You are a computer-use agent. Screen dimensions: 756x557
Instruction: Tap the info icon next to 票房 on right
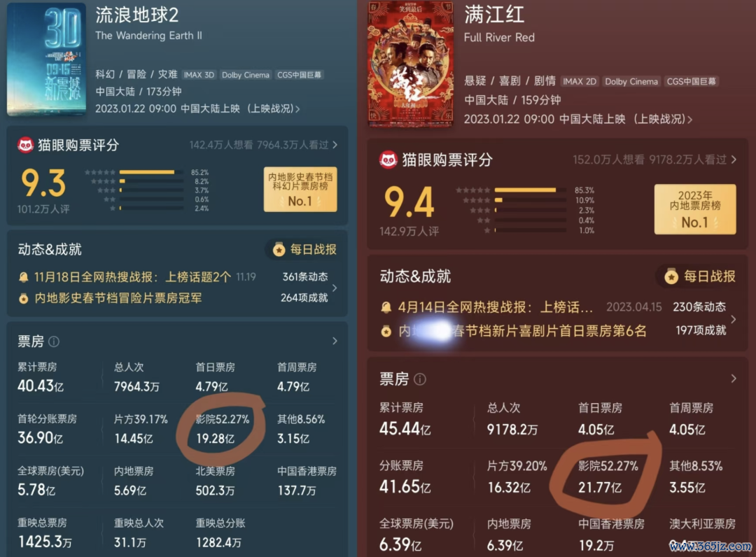(x=420, y=379)
